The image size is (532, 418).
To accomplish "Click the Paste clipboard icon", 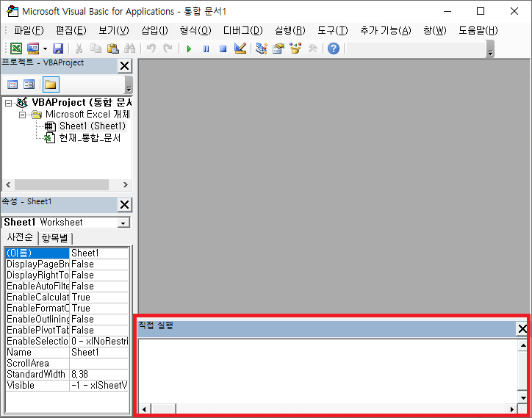I will pyautogui.click(x=112, y=48).
